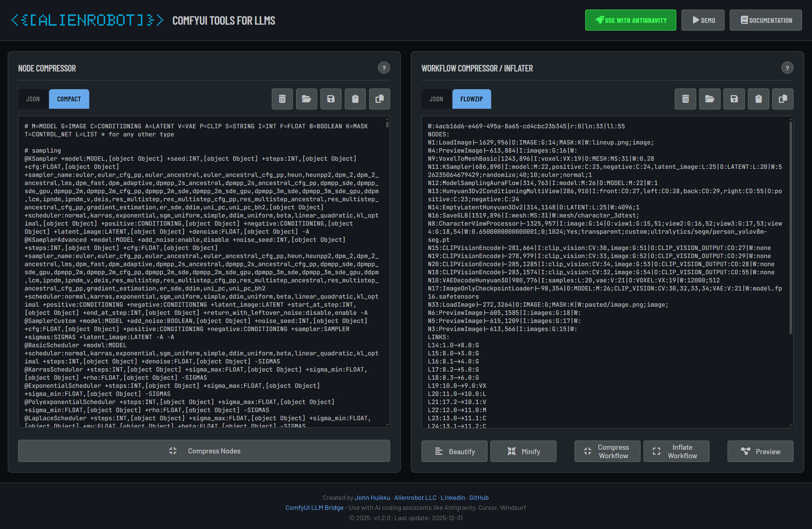Save the Node Compressor output

tap(331, 99)
